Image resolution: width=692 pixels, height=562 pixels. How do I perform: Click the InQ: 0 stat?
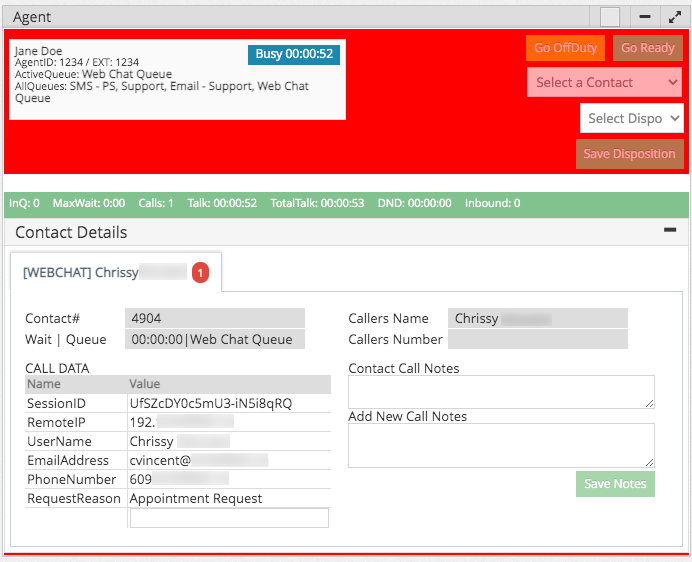click(x=24, y=203)
